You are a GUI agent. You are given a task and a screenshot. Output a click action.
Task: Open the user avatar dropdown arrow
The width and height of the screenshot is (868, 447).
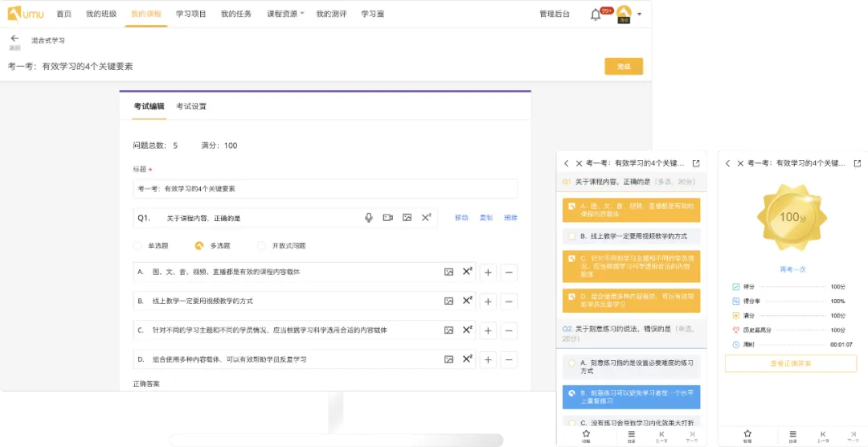tap(639, 14)
